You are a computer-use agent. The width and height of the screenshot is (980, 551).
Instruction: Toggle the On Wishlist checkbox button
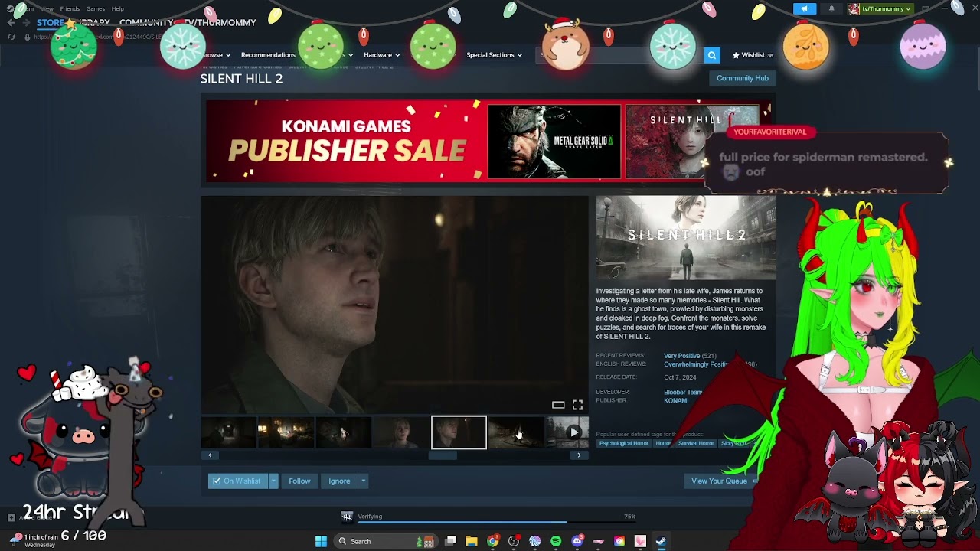pos(237,481)
